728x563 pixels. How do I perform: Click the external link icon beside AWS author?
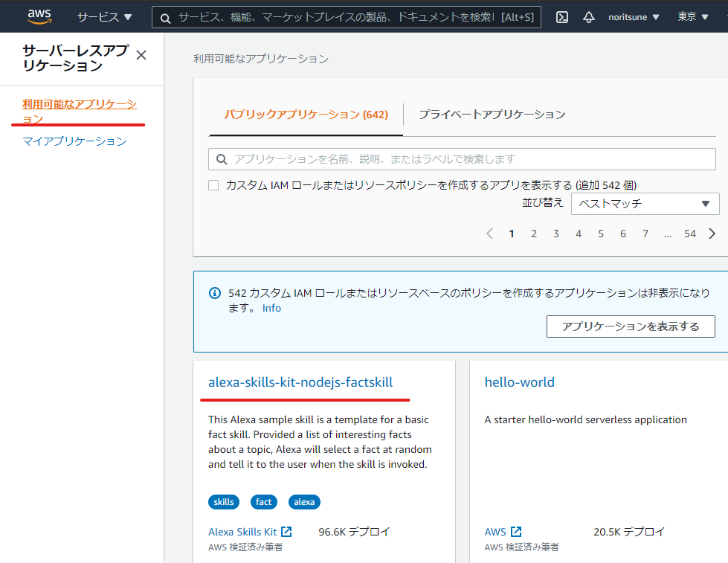coord(516,532)
